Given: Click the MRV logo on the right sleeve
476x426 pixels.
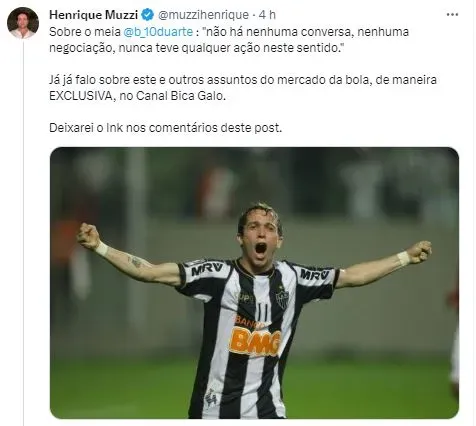Looking at the screenshot, I should (x=314, y=274).
